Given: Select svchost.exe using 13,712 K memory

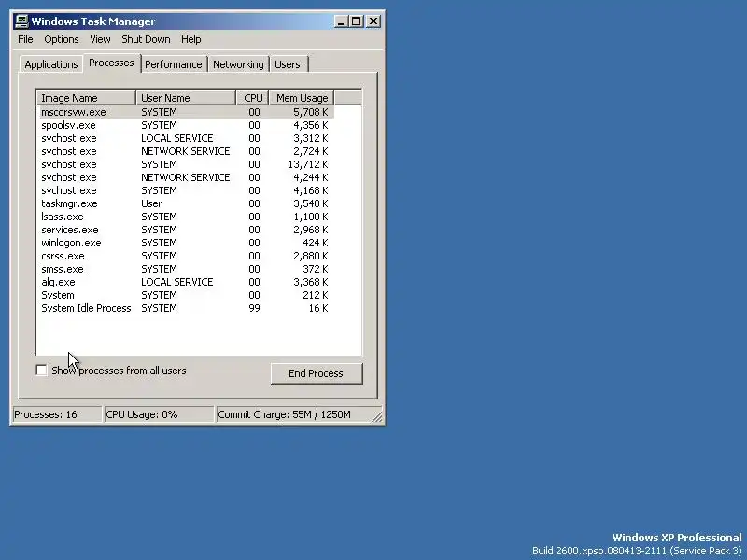Looking at the screenshot, I should tap(185, 164).
